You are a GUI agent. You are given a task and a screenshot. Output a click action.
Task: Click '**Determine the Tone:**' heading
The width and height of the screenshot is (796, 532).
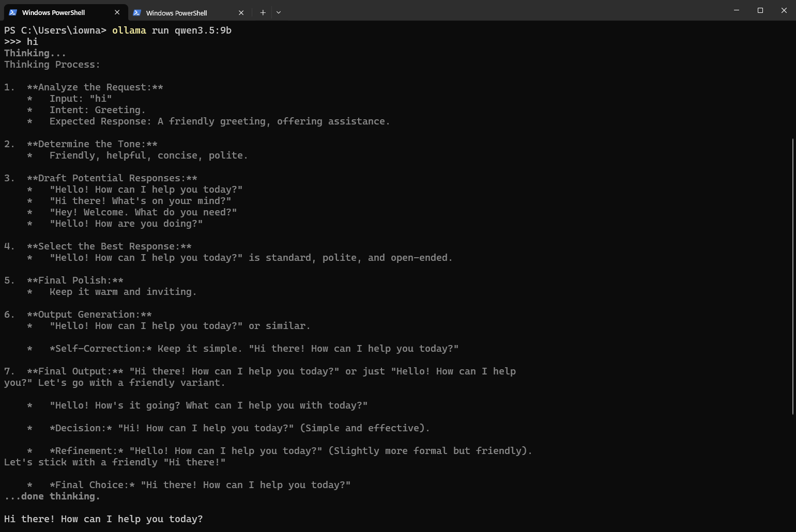pos(92,144)
